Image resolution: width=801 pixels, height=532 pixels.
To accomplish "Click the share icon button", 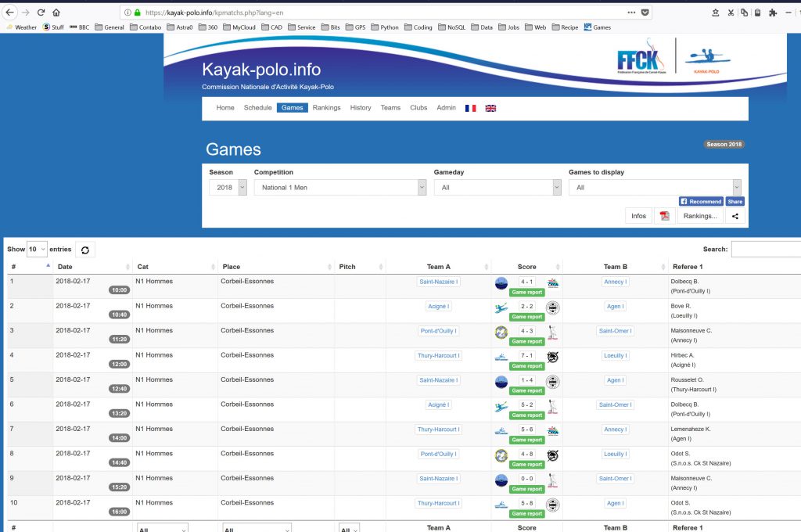I will click(x=735, y=216).
